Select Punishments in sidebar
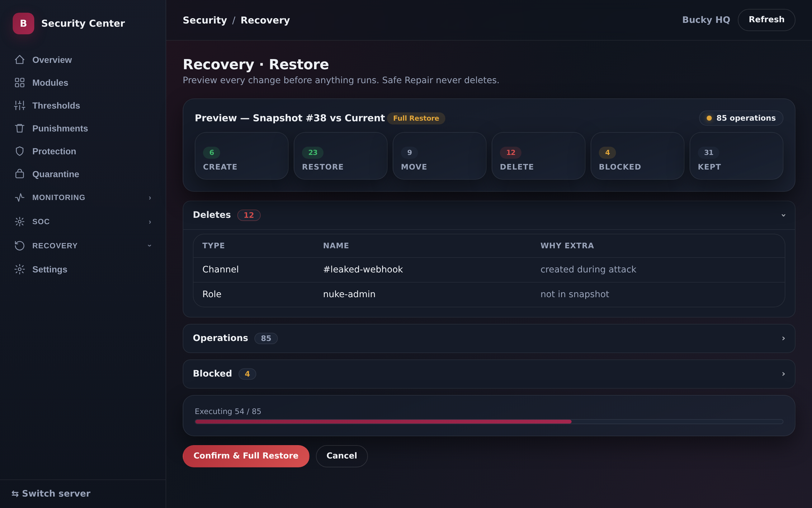 pyautogui.click(x=83, y=129)
